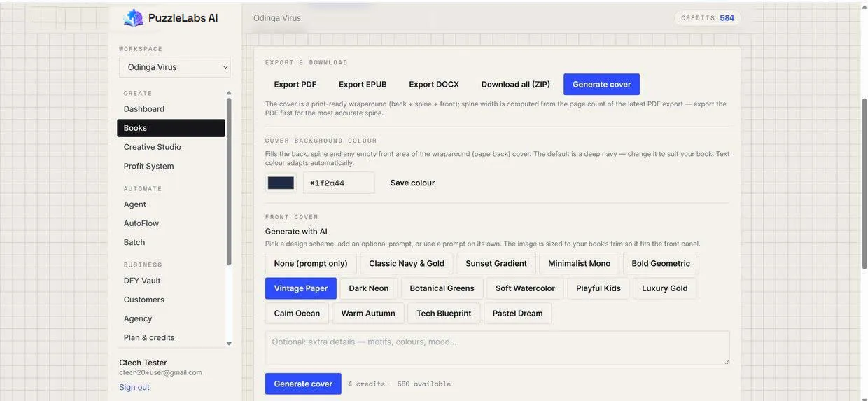Select the Warm Autumn scheme

tap(368, 313)
